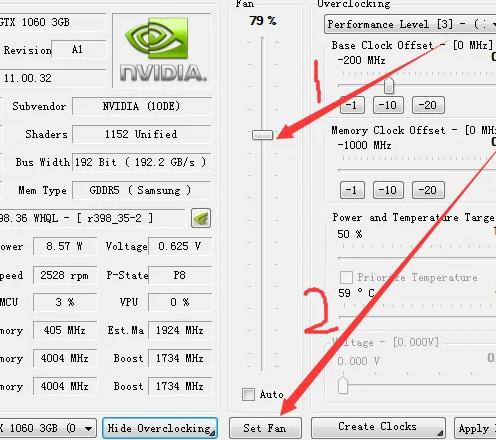Click -20 under Base Clock Offset

[x=428, y=105]
